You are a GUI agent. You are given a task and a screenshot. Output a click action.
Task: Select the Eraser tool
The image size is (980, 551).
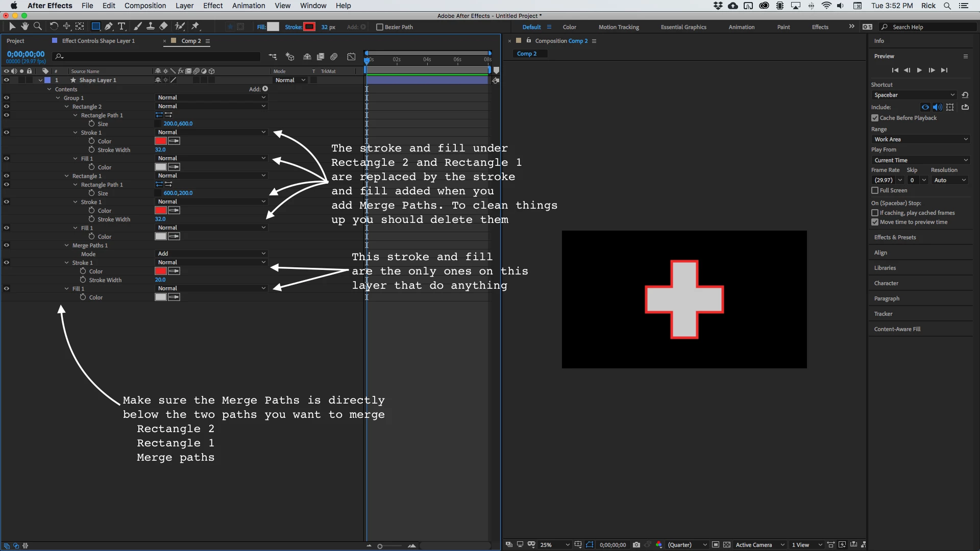tap(163, 26)
